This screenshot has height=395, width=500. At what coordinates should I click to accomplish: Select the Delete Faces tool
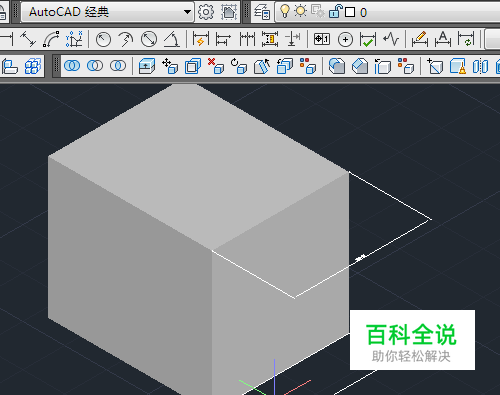coord(216,66)
